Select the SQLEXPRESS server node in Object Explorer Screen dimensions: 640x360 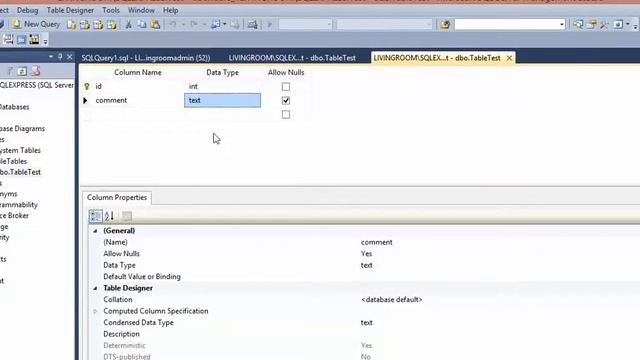click(37, 85)
